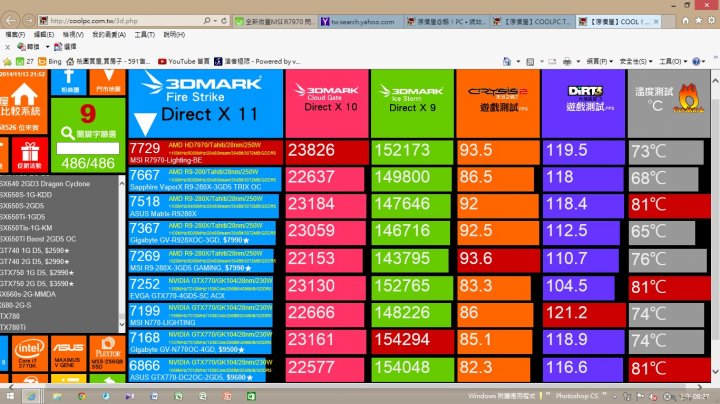Click the Plextor M5S-256GB SSD tile
Screen dimensions: 720x404
click(107, 353)
